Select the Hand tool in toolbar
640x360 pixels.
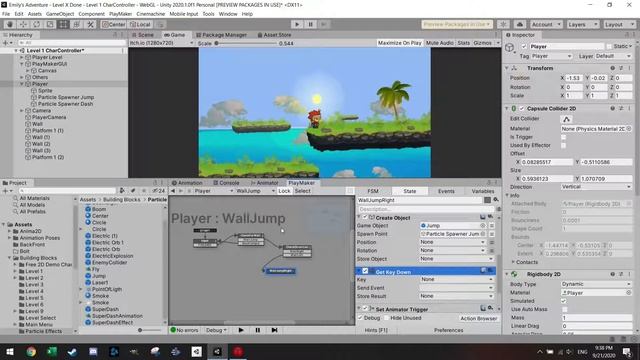point(9,24)
